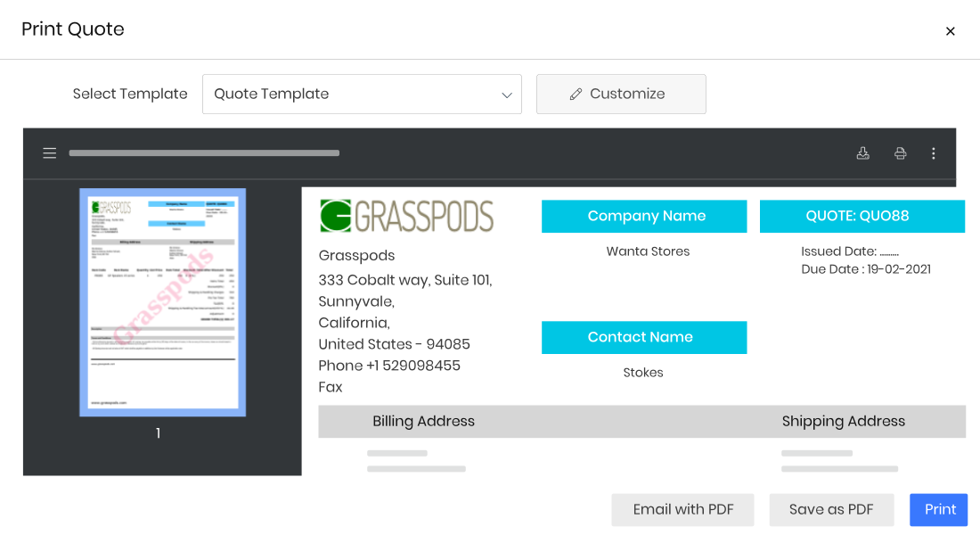Click the Phone +1 529098455 line
This screenshot has height=535, width=980.
tap(389, 366)
